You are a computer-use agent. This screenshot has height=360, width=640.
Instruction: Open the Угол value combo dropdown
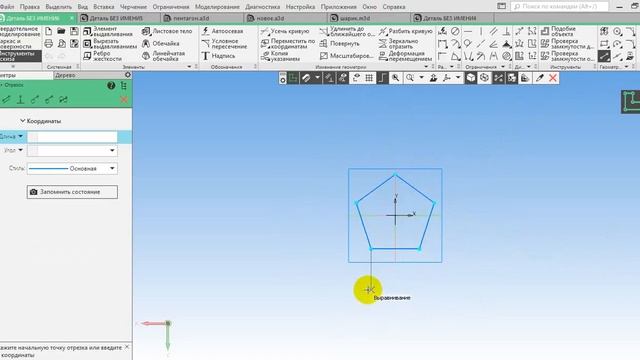coord(112,151)
